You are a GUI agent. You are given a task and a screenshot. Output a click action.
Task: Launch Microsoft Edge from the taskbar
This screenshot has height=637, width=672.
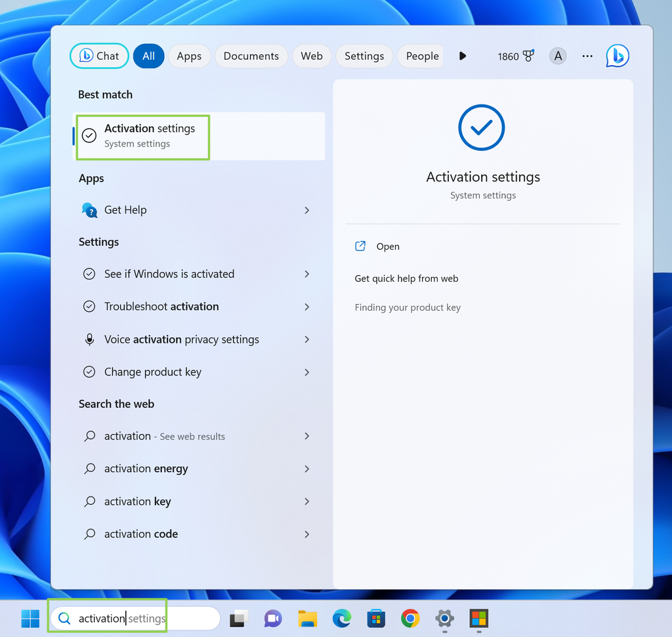[341, 618]
